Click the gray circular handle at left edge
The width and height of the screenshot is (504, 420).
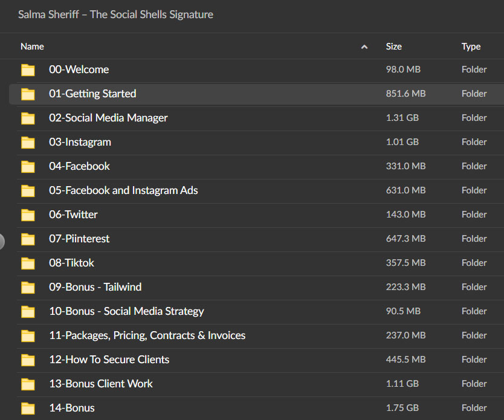click(2, 241)
